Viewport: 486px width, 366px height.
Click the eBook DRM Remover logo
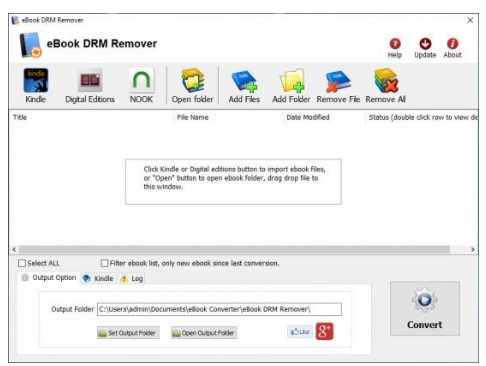(30, 45)
